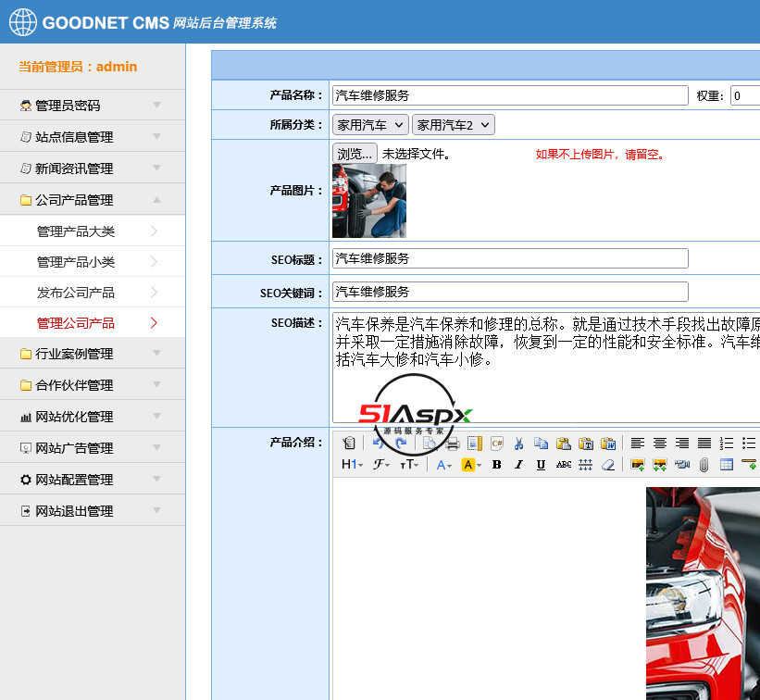The image size is (760, 700).
Task: Toggle italic formatting in the editor toolbar
Action: [x=517, y=466]
